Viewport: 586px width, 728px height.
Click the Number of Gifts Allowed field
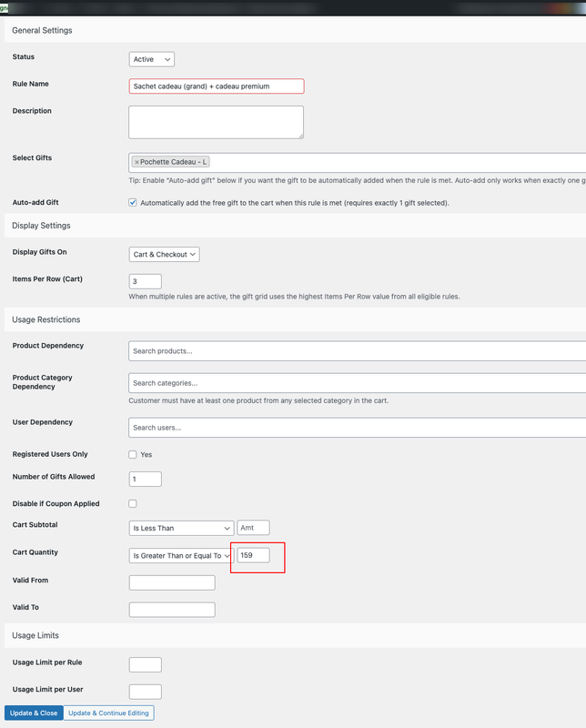coord(146,480)
